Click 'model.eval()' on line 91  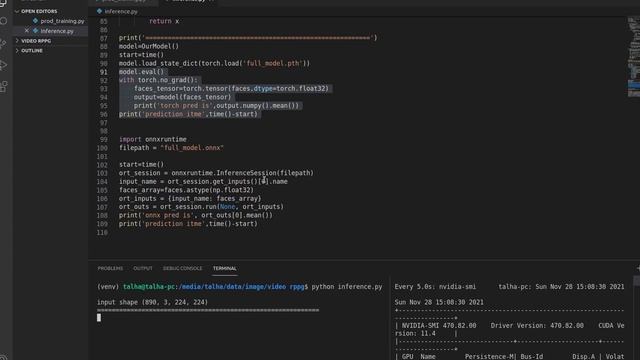[141, 72]
